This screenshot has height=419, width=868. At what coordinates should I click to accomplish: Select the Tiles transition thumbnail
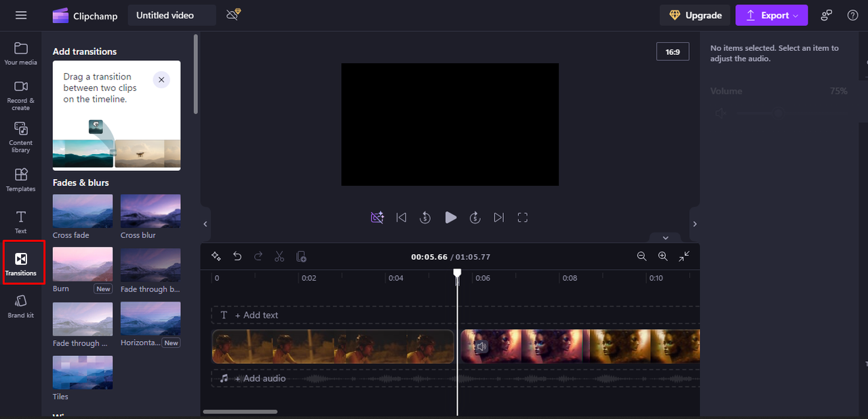click(x=83, y=372)
